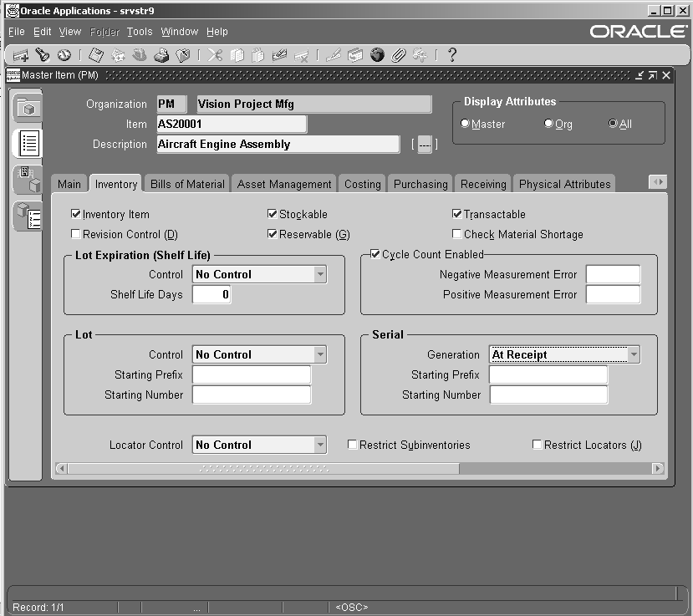Switch to the Asset Management tab
The height and width of the screenshot is (616, 693).
pyautogui.click(x=284, y=184)
